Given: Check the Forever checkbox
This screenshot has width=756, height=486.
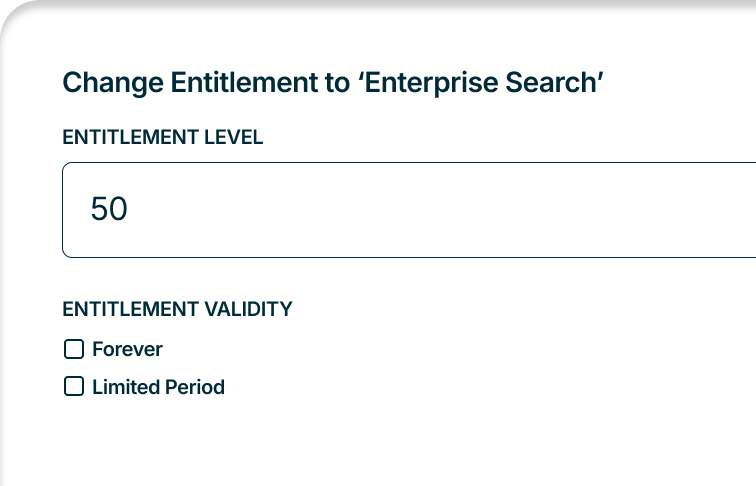Looking at the screenshot, I should [73, 349].
